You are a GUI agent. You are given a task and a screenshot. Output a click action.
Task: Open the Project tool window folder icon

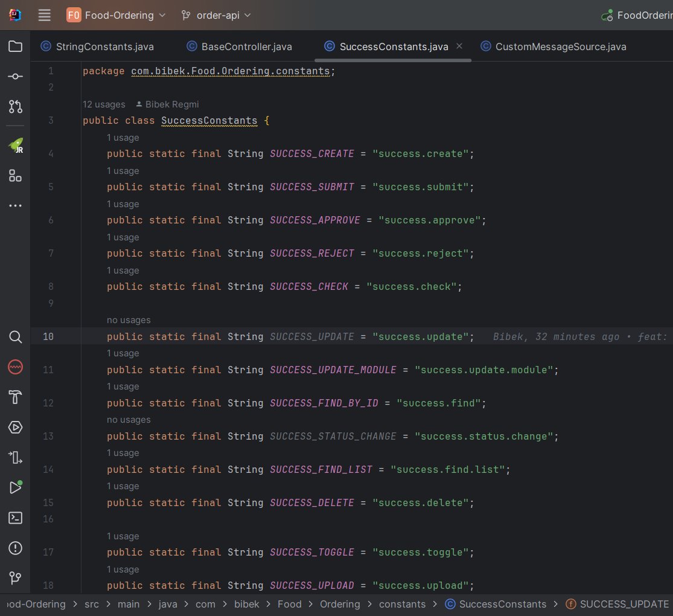[x=16, y=46]
